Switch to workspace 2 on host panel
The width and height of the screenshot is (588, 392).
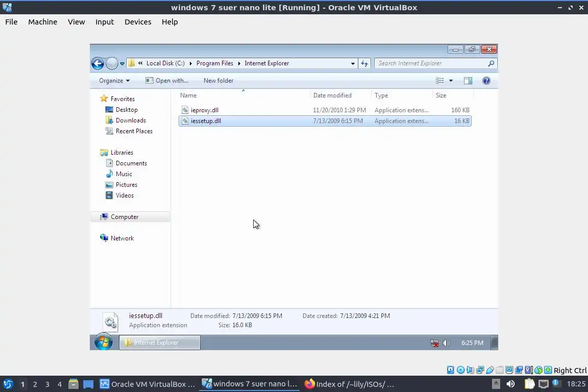click(x=35, y=384)
